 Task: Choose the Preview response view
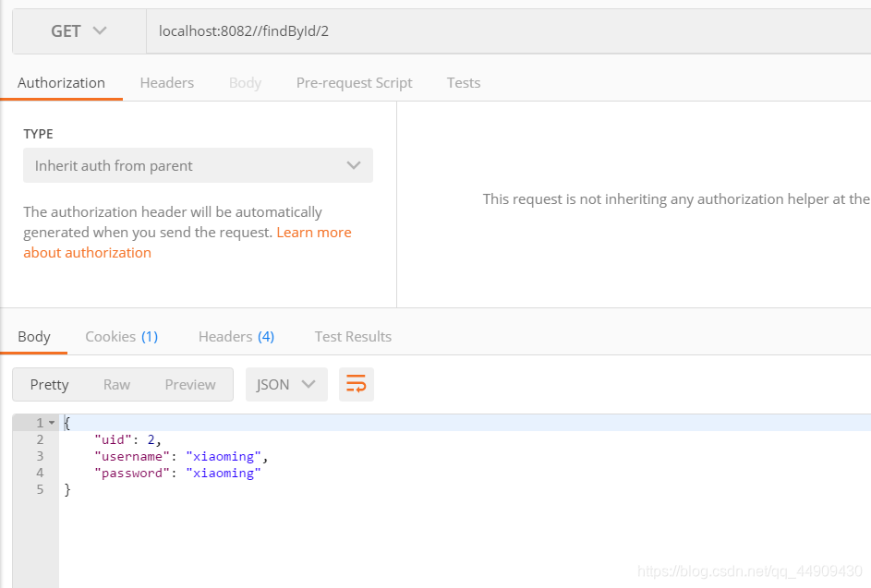pyautogui.click(x=190, y=384)
